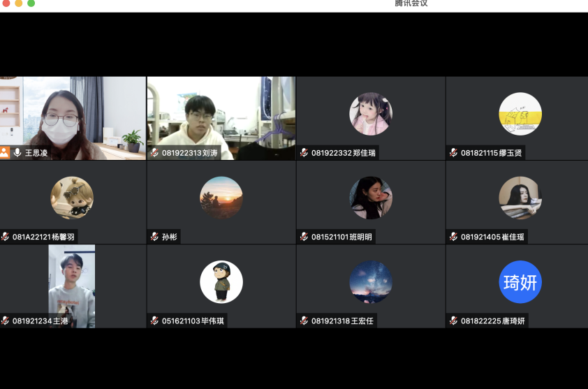Click the blue 琦妍 avatar circle
This screenshot has width=588, height=389.
click(520, 282)
